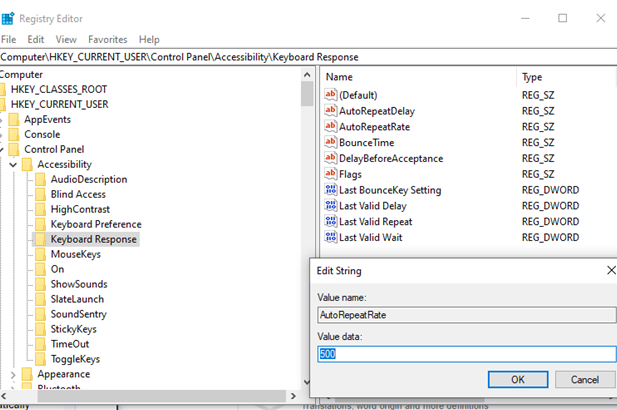617x410 pixels.
Task: Click tree horizontal scrollbar right arrow
Action: click(x=293, y=396)
